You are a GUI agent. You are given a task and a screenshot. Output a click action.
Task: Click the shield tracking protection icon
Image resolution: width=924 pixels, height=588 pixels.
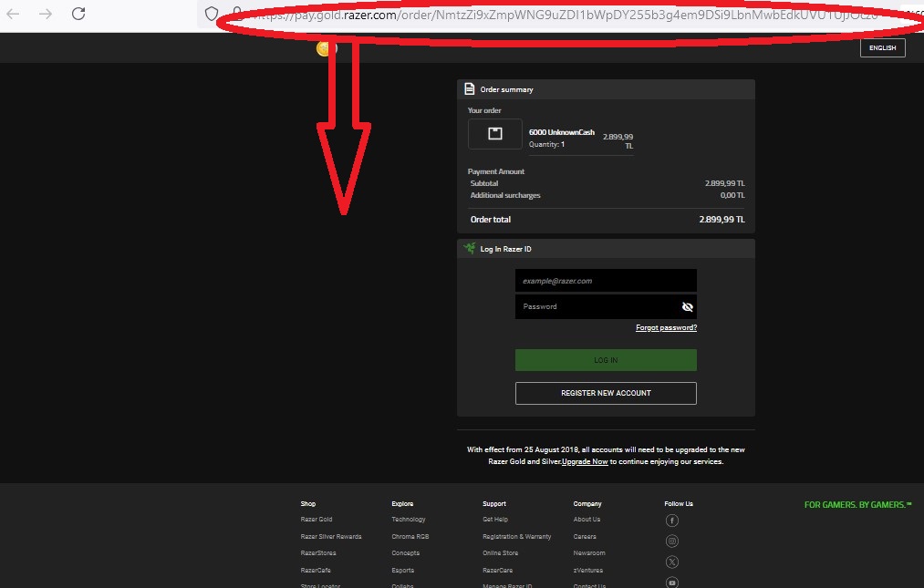[x=211, y=14]
